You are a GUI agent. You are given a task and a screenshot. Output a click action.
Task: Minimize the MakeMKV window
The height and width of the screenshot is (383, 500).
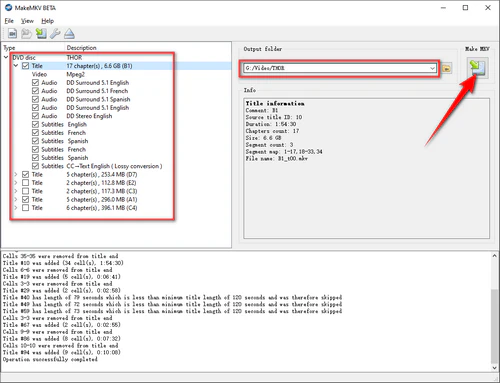click(443, 8)
